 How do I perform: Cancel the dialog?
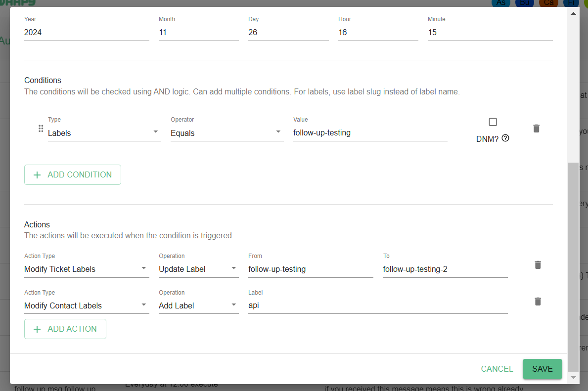click(x=497, y=369)
